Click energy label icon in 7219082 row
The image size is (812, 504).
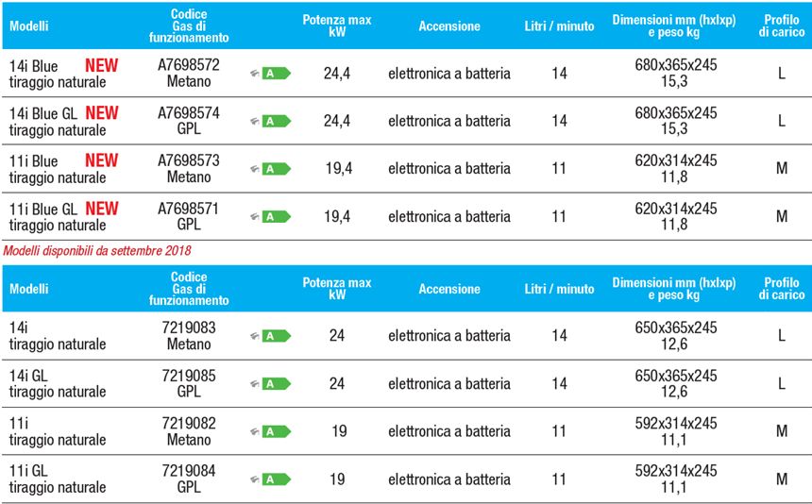click(276, 431)
